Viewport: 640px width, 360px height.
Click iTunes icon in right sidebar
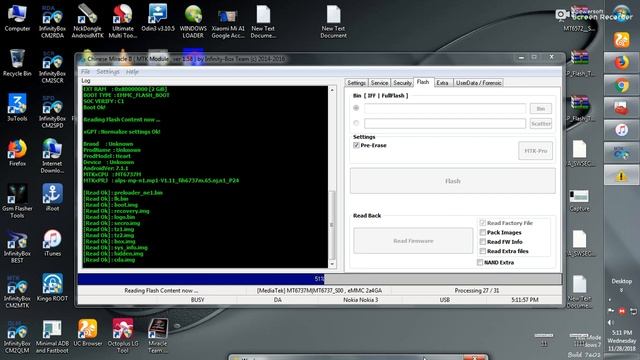pos(622,130)
